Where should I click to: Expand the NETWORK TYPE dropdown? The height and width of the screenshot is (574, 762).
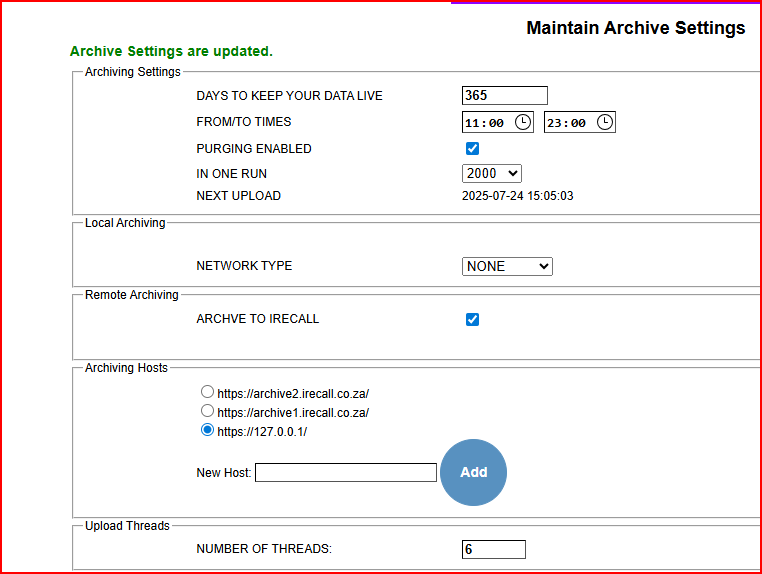click(507, 266)
